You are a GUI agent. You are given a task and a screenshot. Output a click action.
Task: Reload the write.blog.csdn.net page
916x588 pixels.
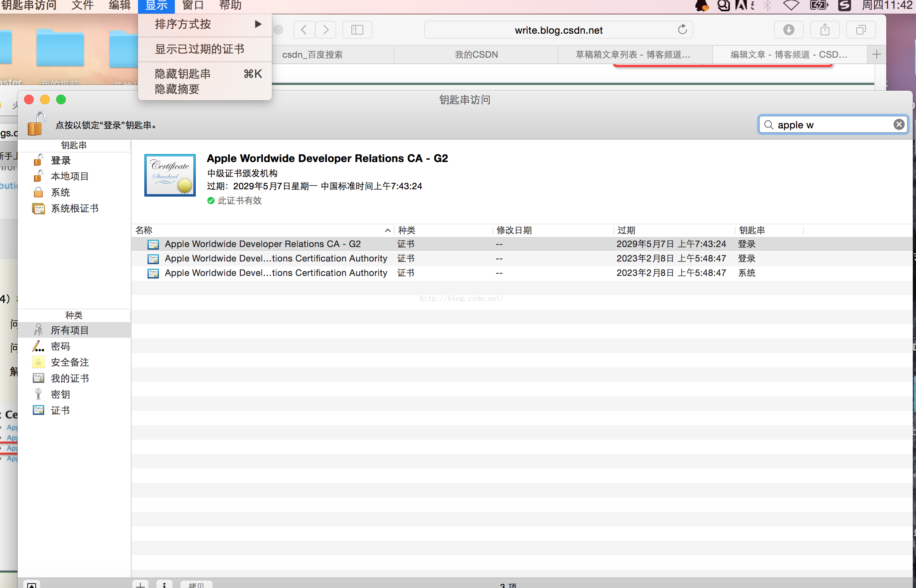pos(682,30)
